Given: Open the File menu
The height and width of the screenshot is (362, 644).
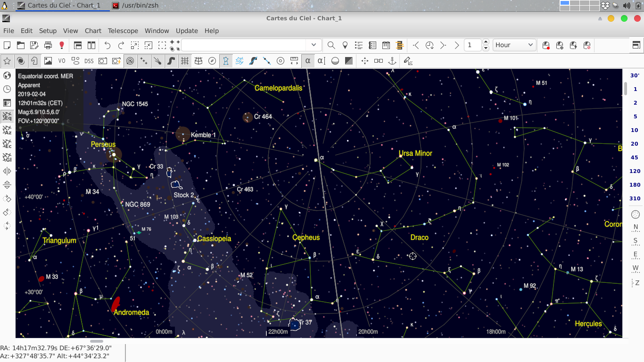Looking at the screenshot, I should point(8,31).
